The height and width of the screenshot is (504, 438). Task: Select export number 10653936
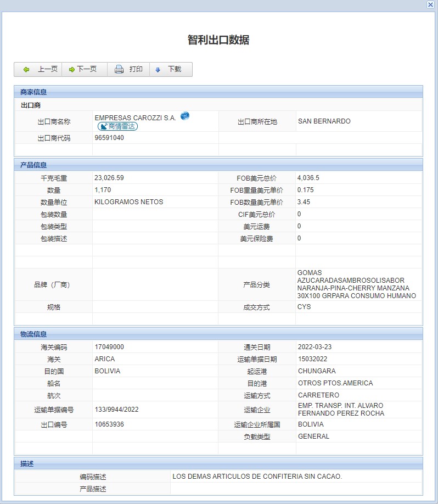pos(109,424)
